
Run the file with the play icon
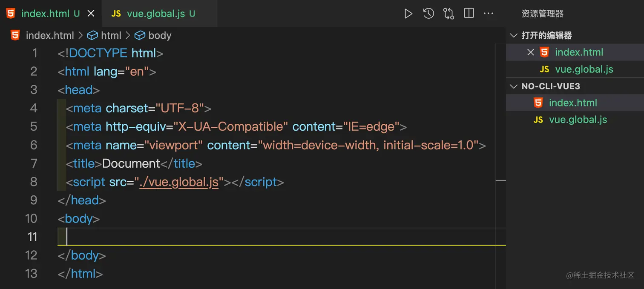point(408,14)
